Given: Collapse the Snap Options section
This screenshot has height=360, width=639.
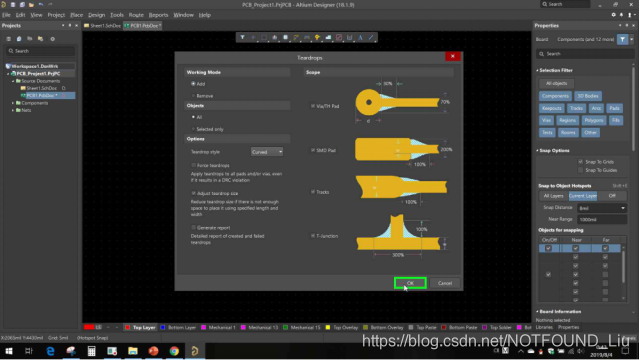Looking at the screenshot, I should (538, 150).
